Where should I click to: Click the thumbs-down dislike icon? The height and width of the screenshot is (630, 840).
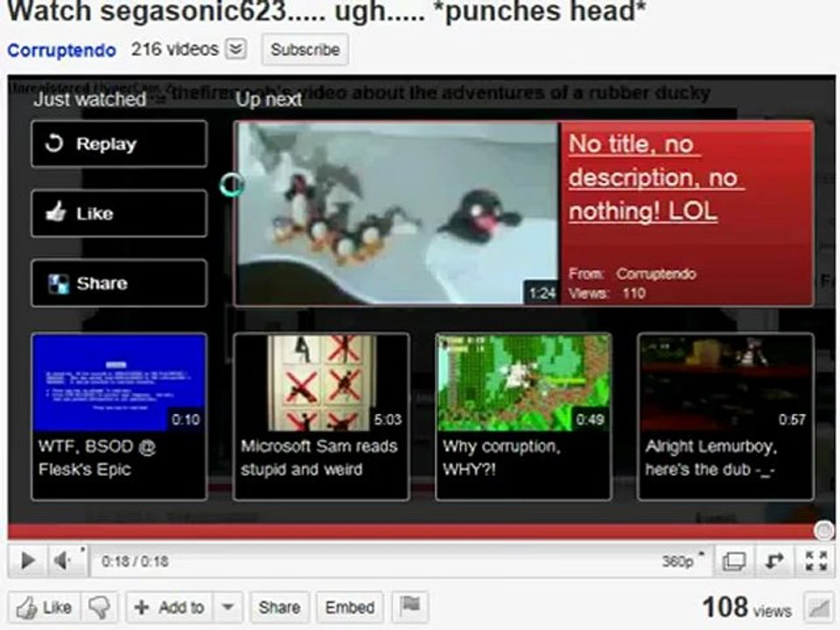[99, 607]
